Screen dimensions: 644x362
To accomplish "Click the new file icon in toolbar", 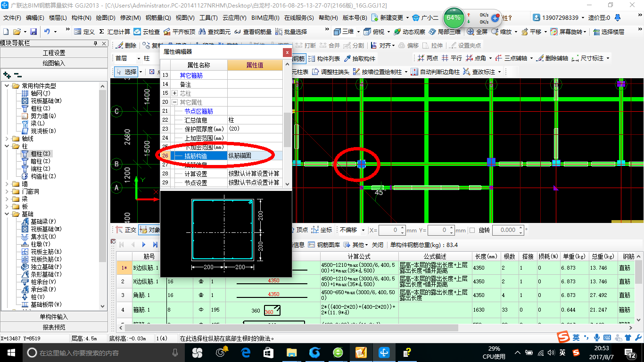I will [6, 32].
